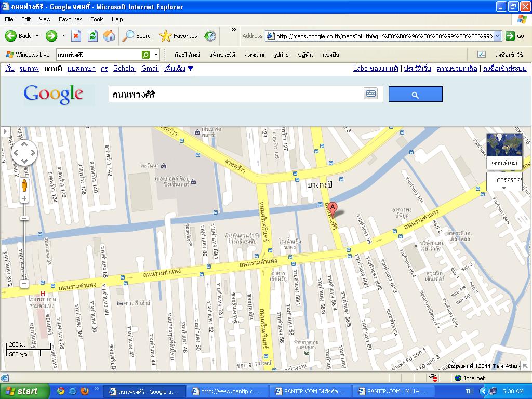The image size is (532, 399).
Task: Open Forward button history dropdown arrow
Action: [x=63, y=36]
